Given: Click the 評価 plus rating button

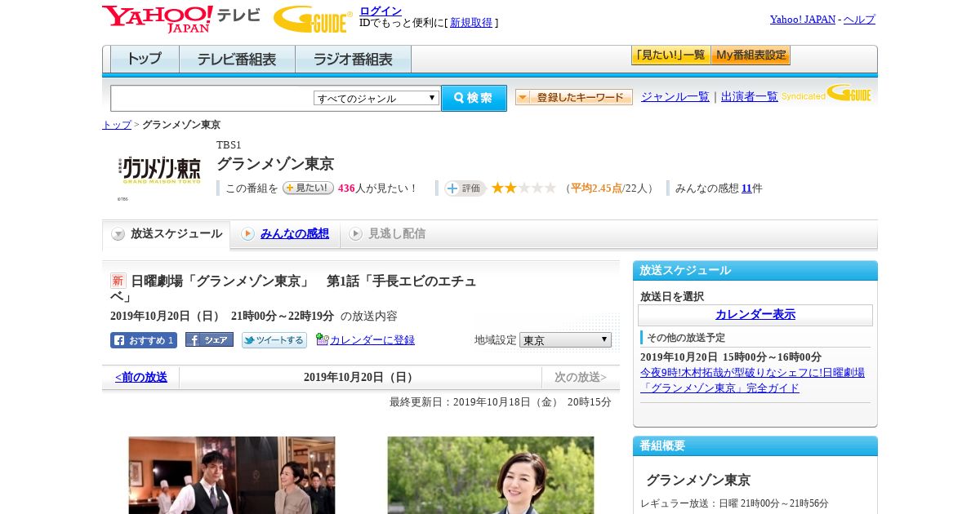Looking at the screenshot, I should tap(465, 188).
